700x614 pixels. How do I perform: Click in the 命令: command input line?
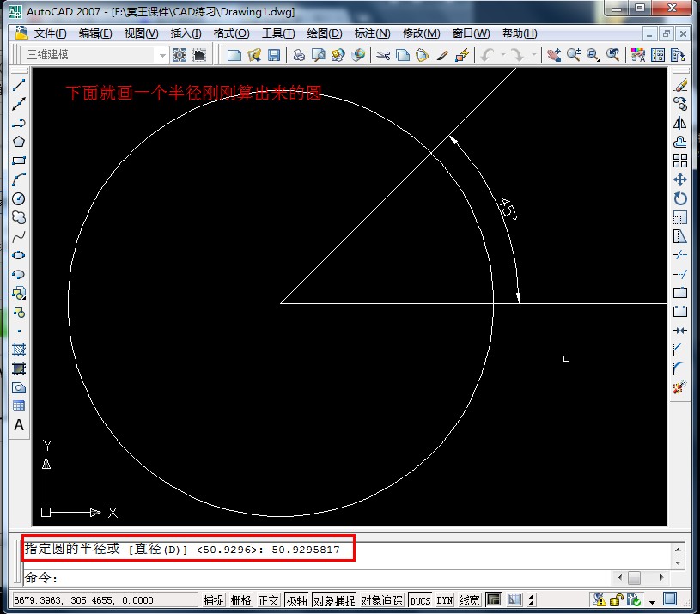(317, 578)
